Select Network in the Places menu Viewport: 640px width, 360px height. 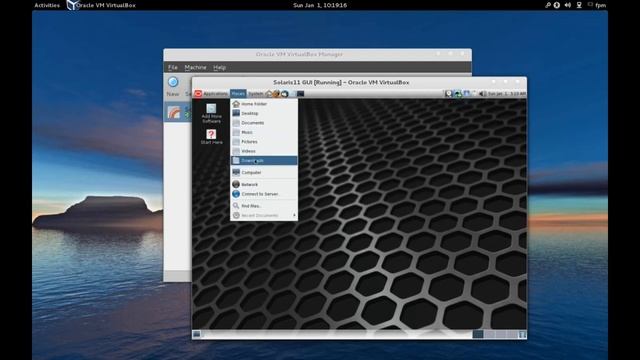click(264, 184)
